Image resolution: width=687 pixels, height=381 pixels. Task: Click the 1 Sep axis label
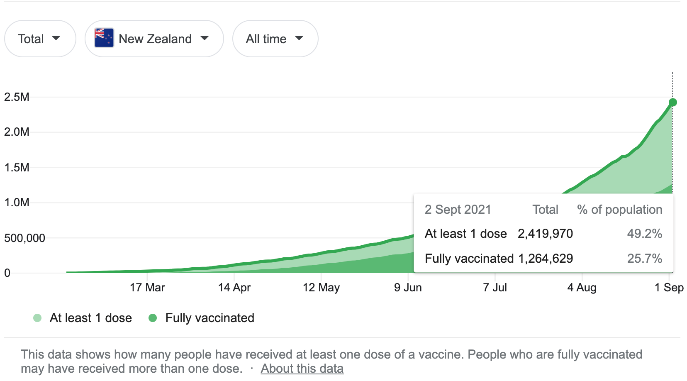[669, 287]
